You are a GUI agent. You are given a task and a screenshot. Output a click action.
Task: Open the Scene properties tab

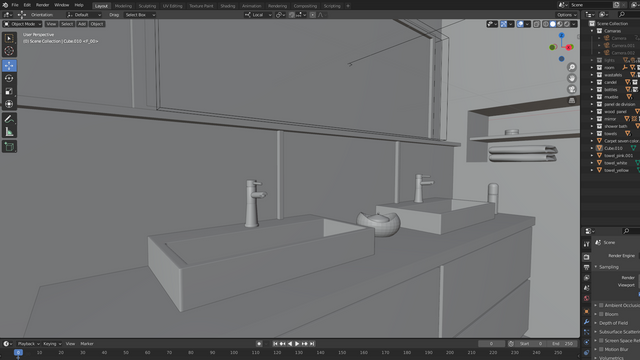click(587, 288)
